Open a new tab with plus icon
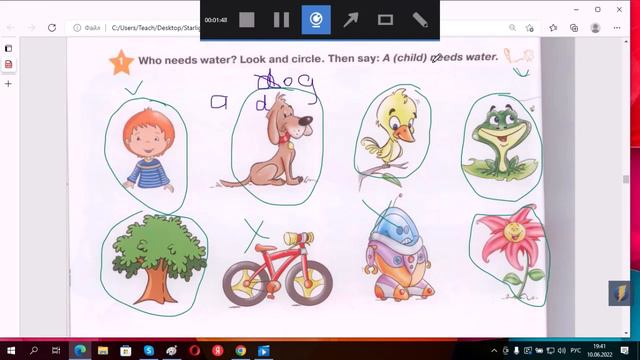 coord(8,84)
